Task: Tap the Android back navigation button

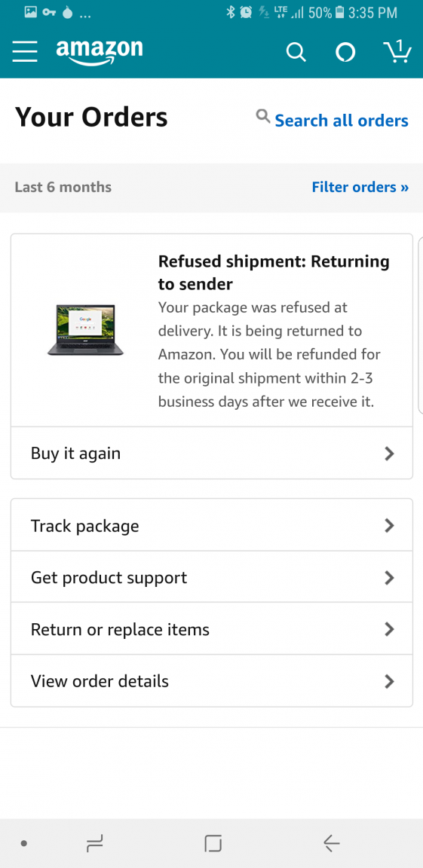Action: click(331, 843)
